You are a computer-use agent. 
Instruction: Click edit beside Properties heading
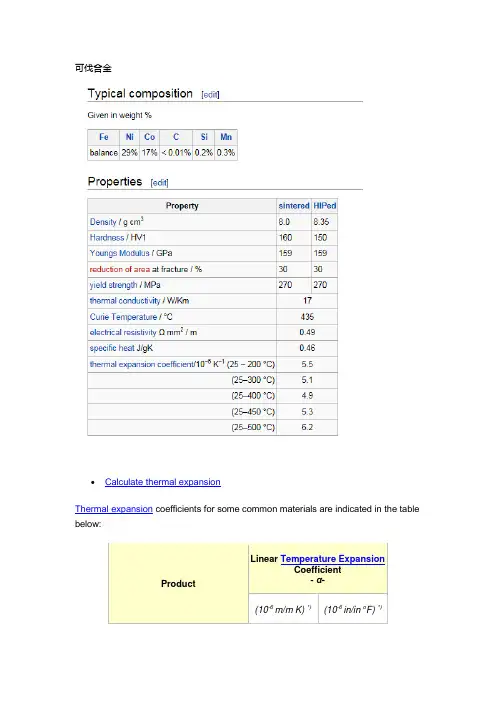click(159, 183)
